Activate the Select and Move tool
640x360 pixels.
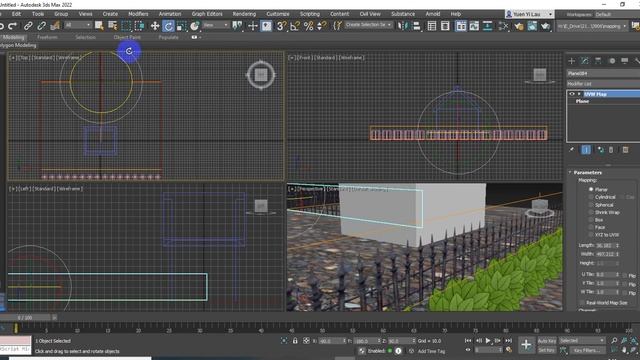tap(155, 26)
